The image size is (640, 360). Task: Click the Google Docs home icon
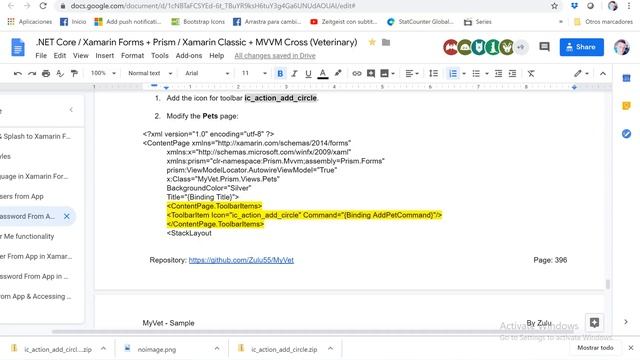point(18,47)
